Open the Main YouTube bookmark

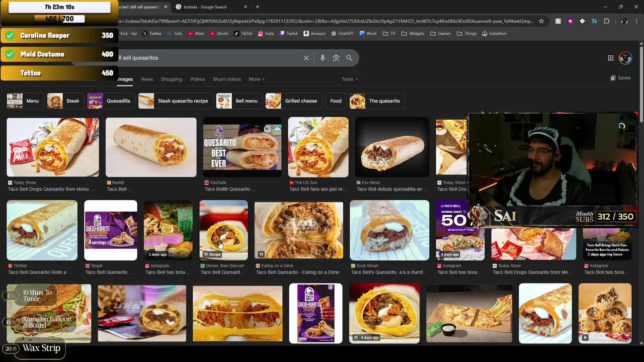click(196, 34)
